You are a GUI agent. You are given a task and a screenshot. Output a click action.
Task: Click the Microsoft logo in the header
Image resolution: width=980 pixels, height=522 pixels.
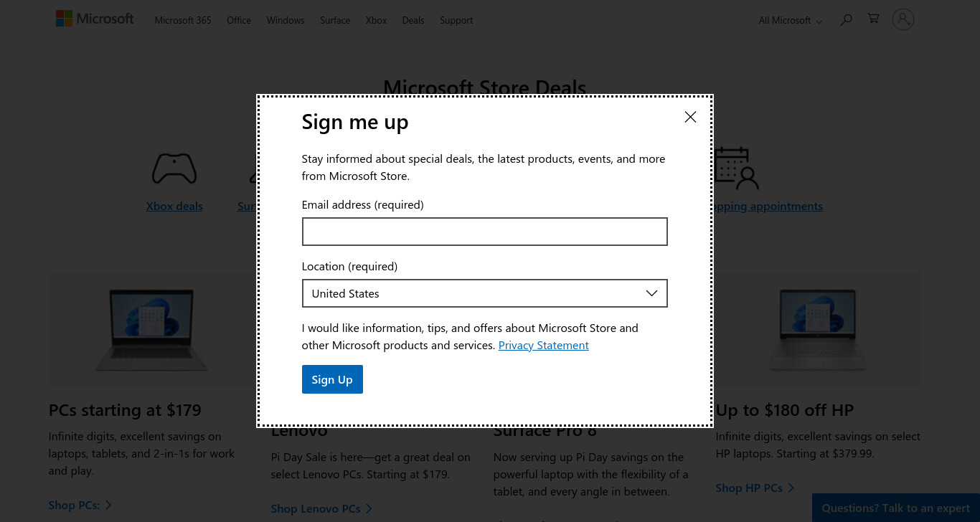[x=95, y=19]
